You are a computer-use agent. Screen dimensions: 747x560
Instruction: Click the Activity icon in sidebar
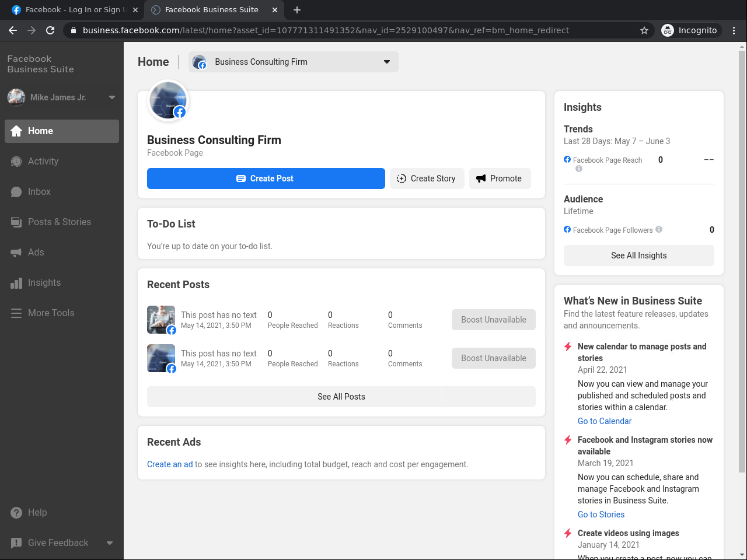pos(16,162)
